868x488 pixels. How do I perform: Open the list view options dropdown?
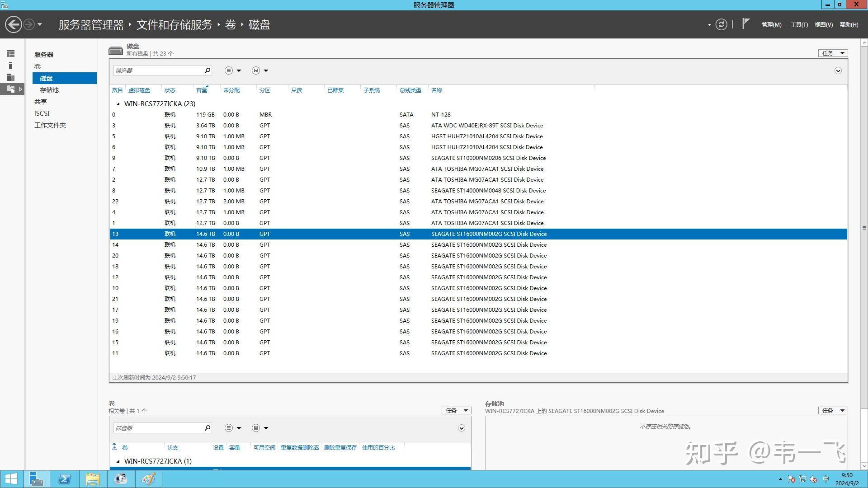click(x=233, y=70)
